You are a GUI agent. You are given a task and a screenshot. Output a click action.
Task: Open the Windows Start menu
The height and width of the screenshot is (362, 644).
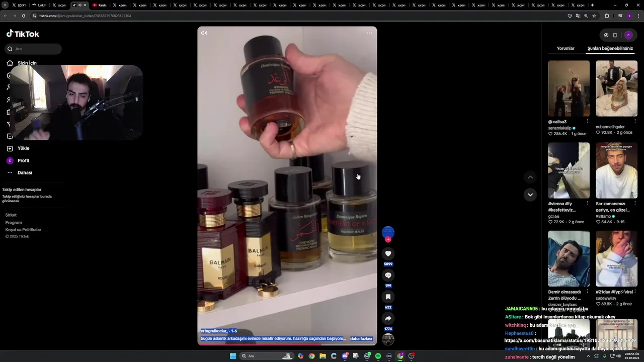(233, 356)
